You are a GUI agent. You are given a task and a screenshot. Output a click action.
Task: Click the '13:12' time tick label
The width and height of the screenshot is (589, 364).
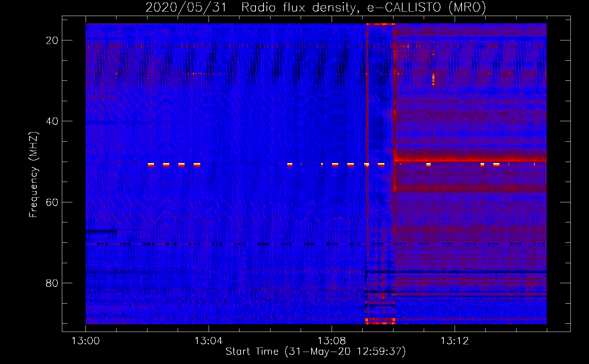(x=455, y=341)
